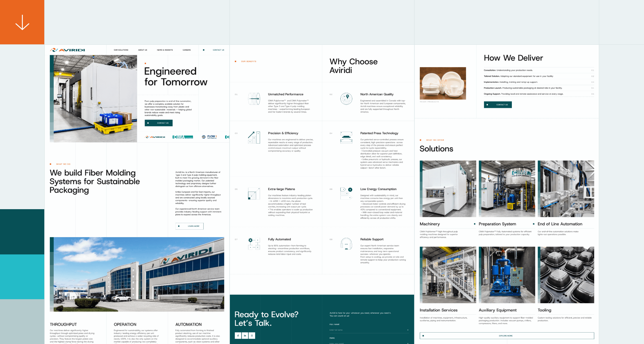
Task: Open the Facebook social icon
Action: click(238, 335)
